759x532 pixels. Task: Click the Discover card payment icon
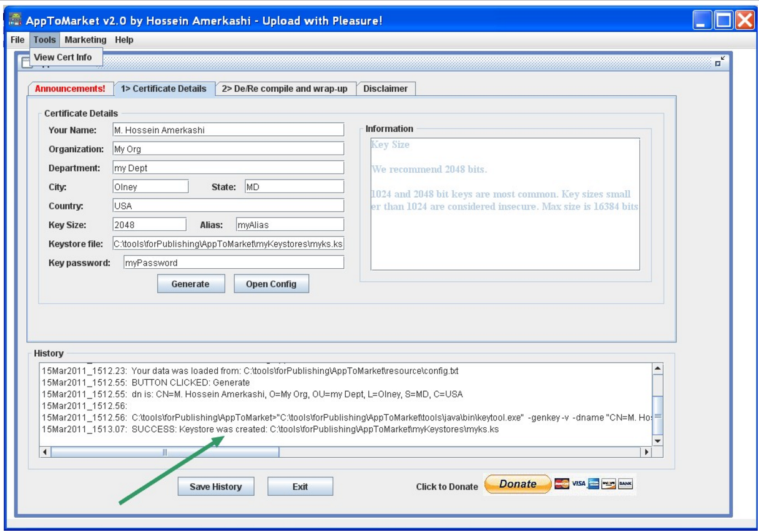click(x=607, y=484)
